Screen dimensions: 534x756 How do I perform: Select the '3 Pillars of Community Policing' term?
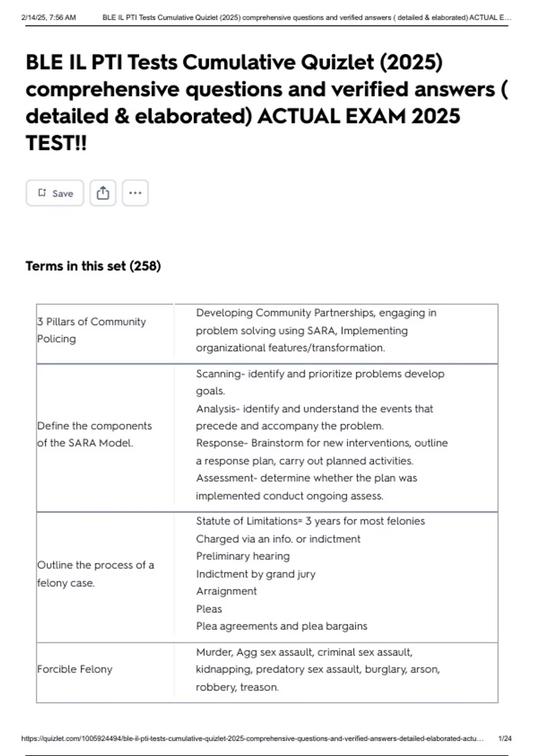click(x=92, y=330)
